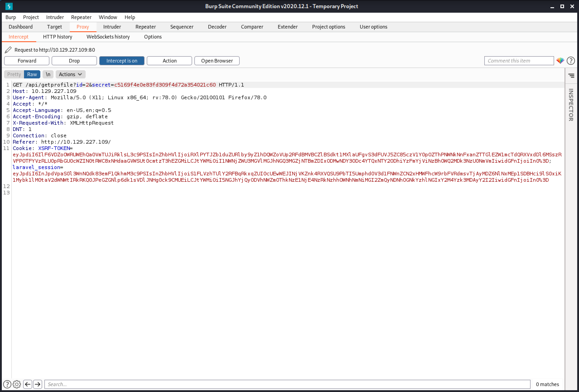579x392 pixels.
Task: Expand the Actions dropdown
Action: (70, 74)
